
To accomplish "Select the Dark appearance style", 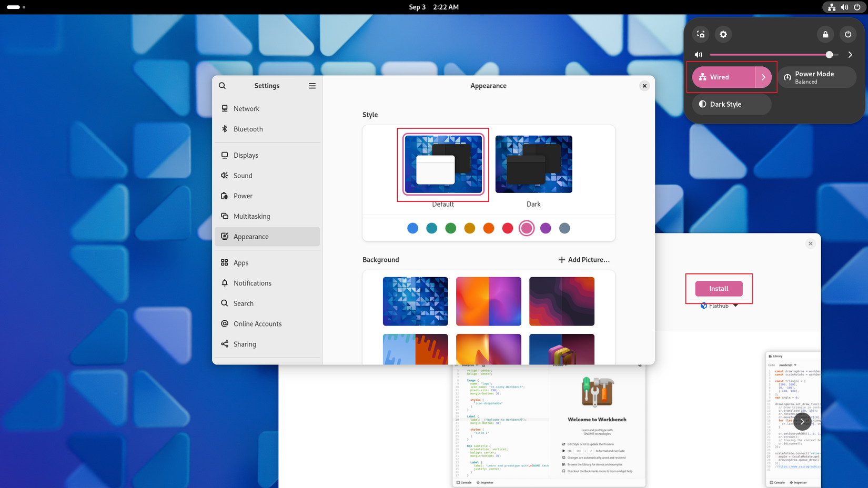I will click(533, 164).
